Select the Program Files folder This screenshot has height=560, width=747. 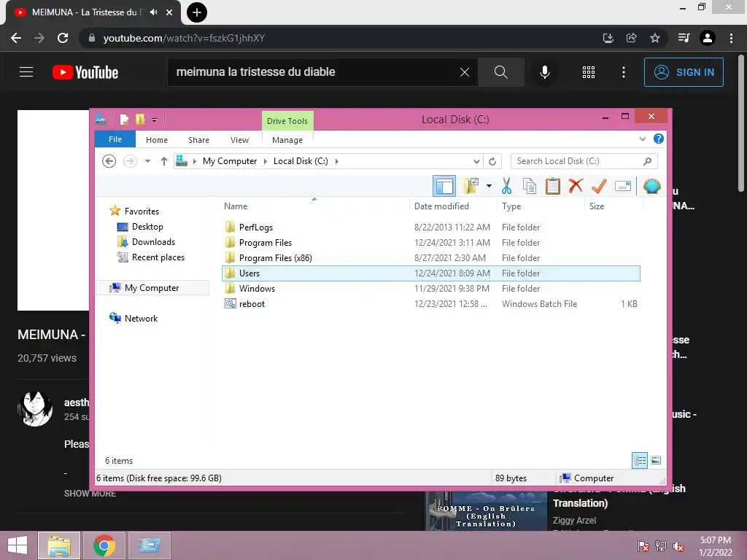pos(430,242)
